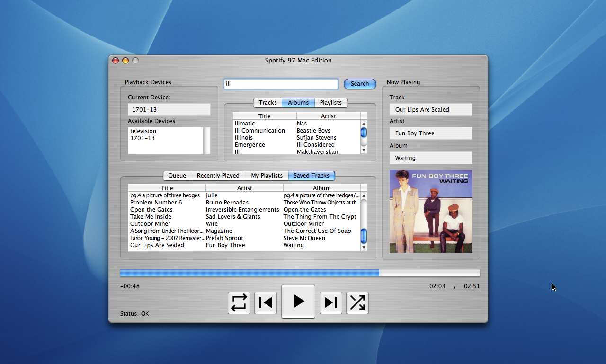
Task: Select the Ill Communication album row
Action: pyautogui.click(x=296, y=131)
